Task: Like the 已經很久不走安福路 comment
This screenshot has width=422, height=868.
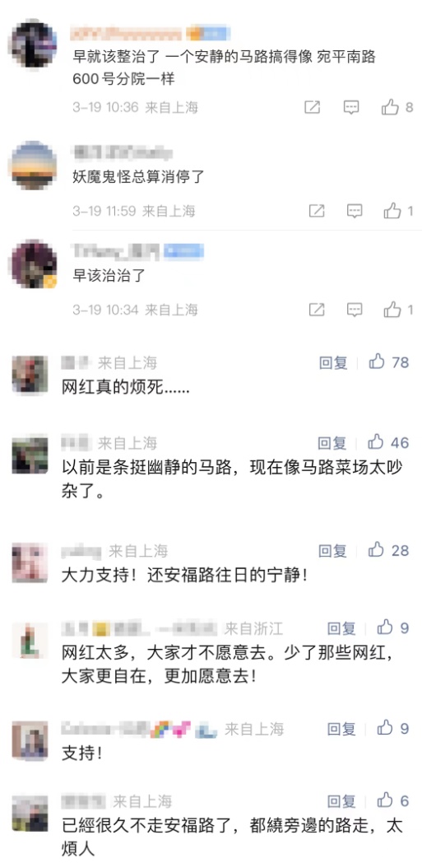Action: [x=385, y=800]
